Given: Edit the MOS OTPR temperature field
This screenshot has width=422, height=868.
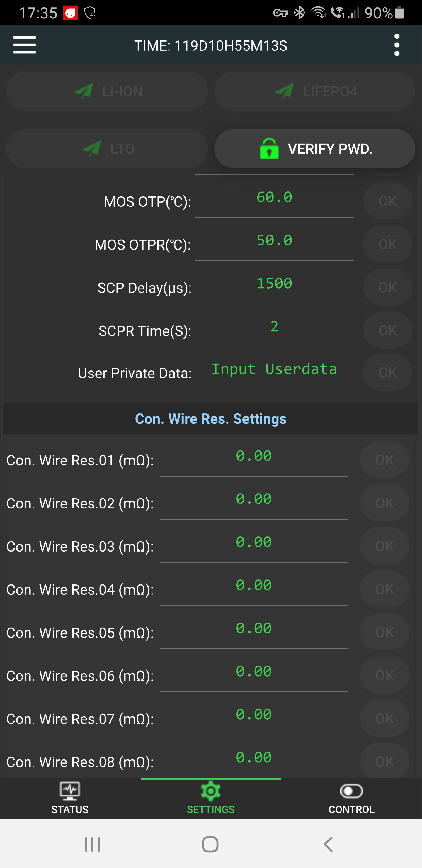Looking at the screenshot, I should (x=274, y=240).
